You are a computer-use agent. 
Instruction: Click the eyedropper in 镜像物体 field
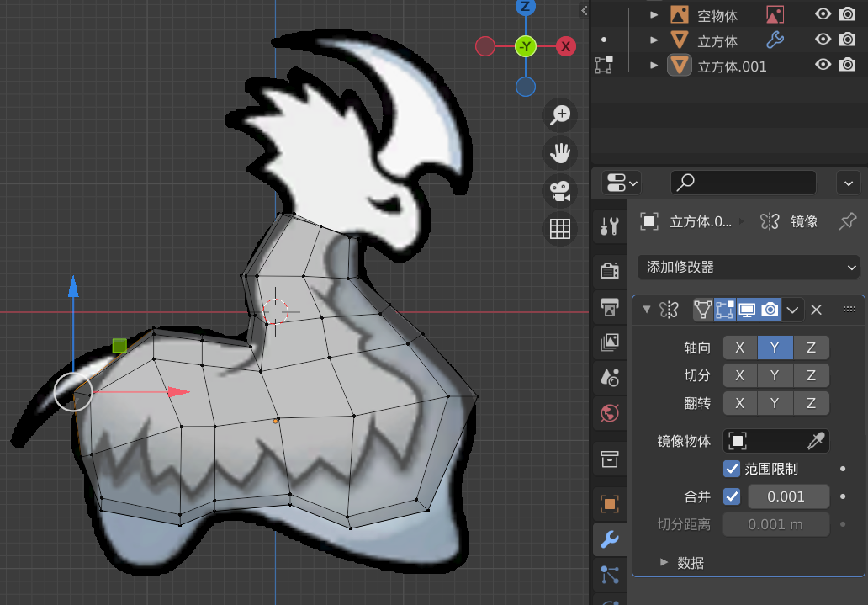816,441
